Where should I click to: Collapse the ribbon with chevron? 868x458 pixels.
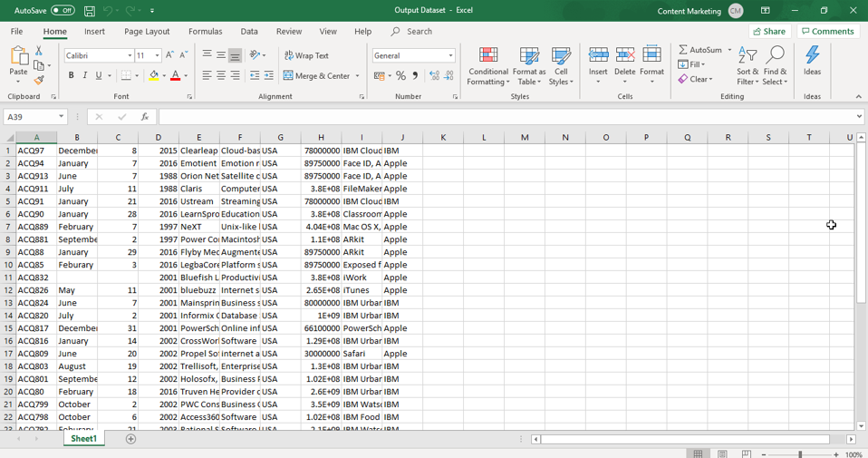click(x=859, y=96)
